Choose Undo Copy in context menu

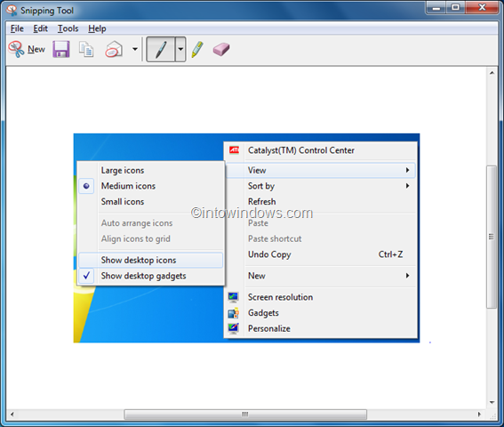pyautogui.click(x=321, y=254)
